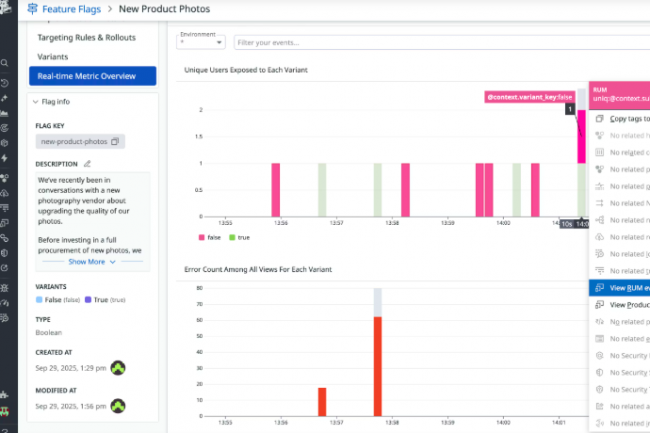The image size is (650, 433).
Task: Click the avatar under Modified At
Action: tap(118, 405)
